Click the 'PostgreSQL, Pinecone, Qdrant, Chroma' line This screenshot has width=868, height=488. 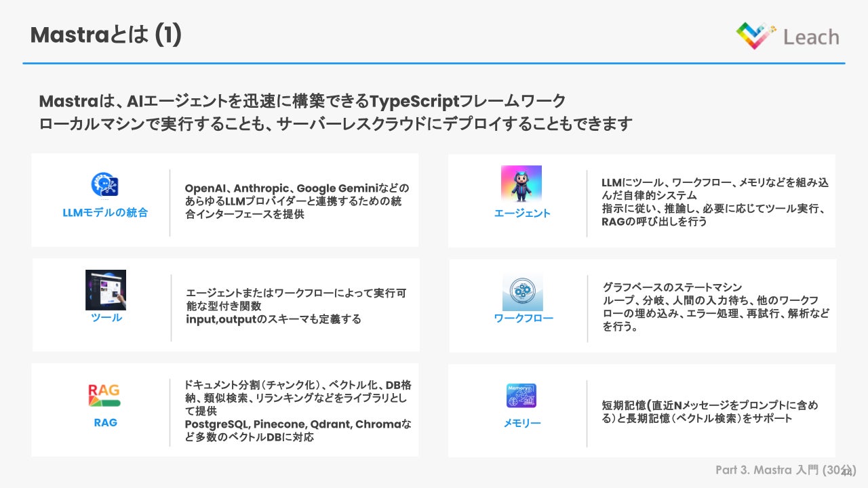(298, 431)
